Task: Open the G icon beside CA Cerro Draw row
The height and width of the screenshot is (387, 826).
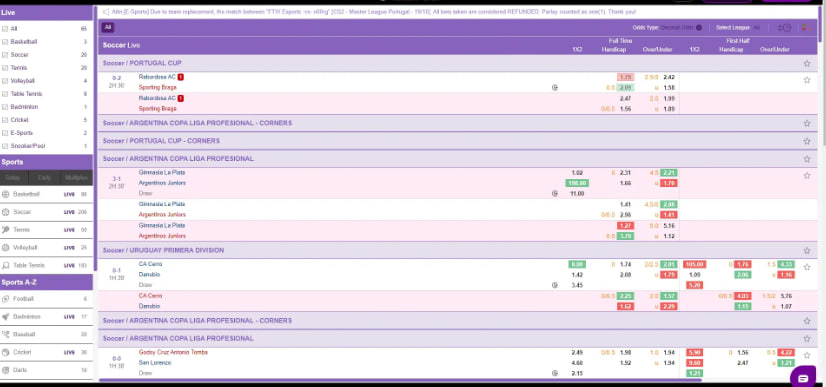Action: 554,285
